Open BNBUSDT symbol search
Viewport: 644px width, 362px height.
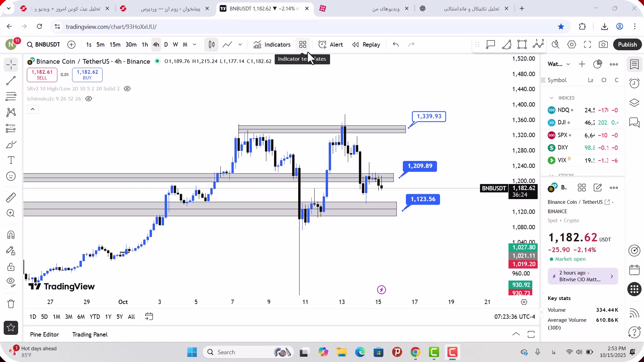44,45
